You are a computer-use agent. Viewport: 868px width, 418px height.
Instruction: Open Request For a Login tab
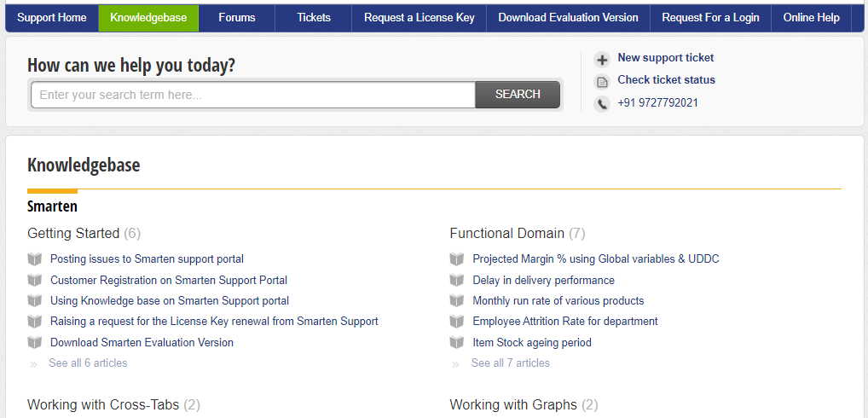pos(710,18)
